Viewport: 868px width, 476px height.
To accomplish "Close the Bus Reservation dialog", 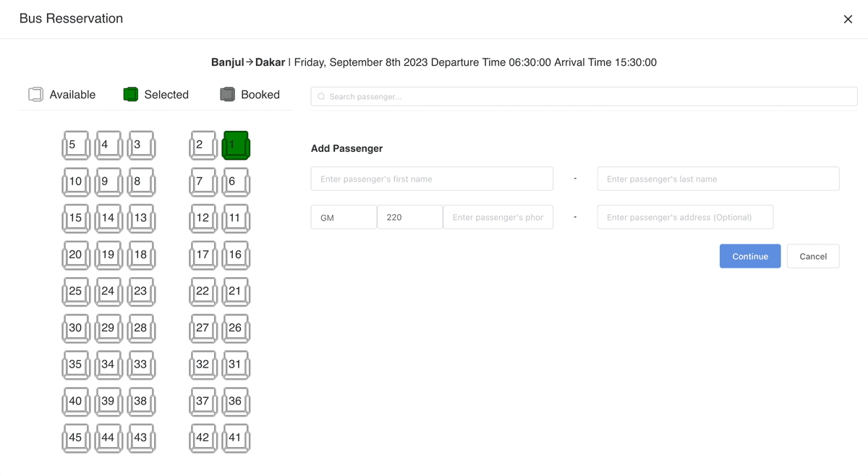I will click(x=848, y=20).
